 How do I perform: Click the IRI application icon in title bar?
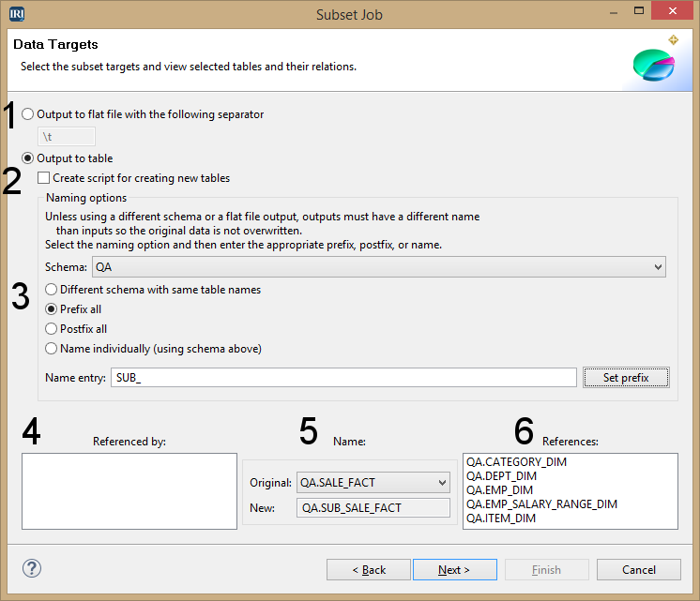click(x=17, y=14)
